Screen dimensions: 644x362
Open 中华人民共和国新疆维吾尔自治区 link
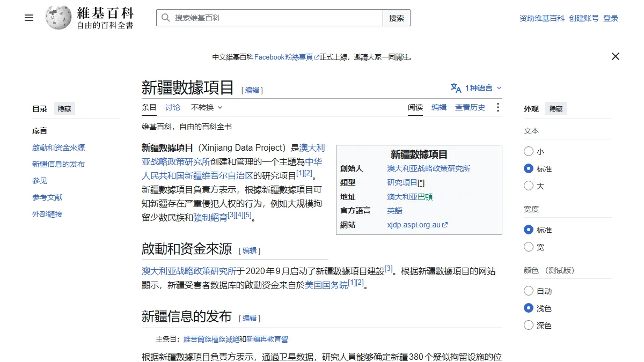[x=232, y=168]
